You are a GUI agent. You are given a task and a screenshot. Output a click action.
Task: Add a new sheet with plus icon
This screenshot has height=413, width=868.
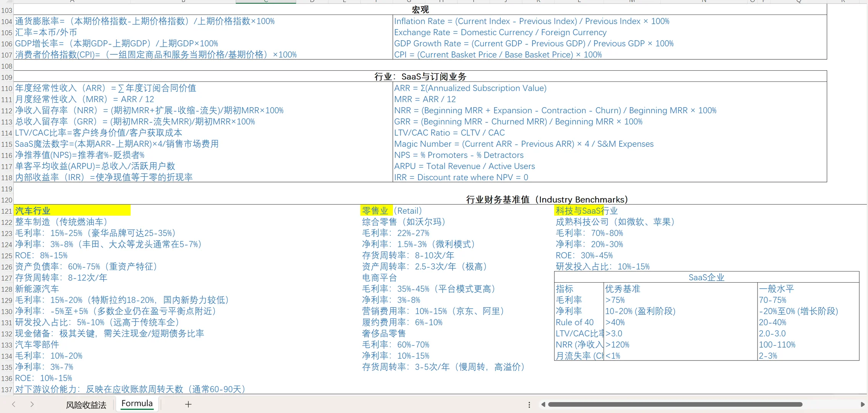coord(188,404)
